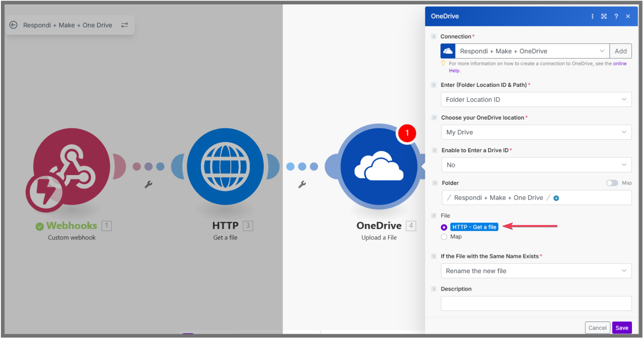Click red error badge on OneDrive module
Screen dimensions: 644x339
[x=407, y=133]
